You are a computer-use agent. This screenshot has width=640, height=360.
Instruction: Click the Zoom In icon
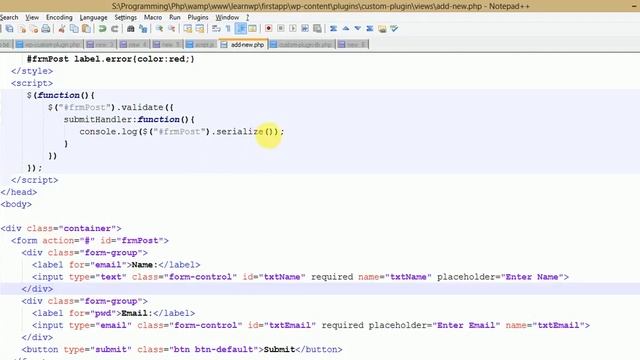pos(159,29)
